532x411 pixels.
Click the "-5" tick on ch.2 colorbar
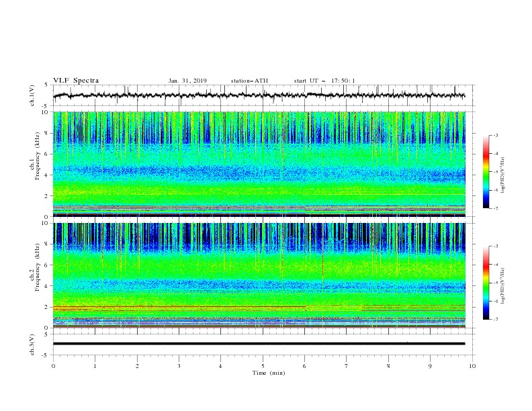[495, 283]
